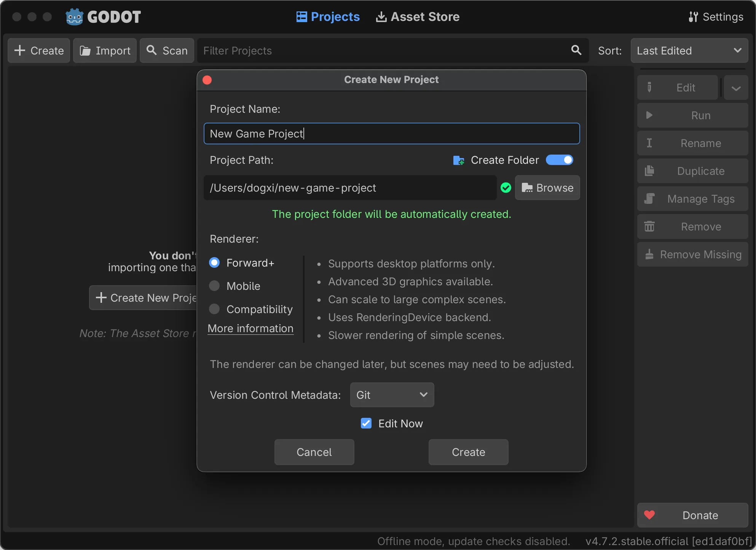756x550 pixels.
Task: Click the Settings sliders icon
Action: tap(694, 17)
